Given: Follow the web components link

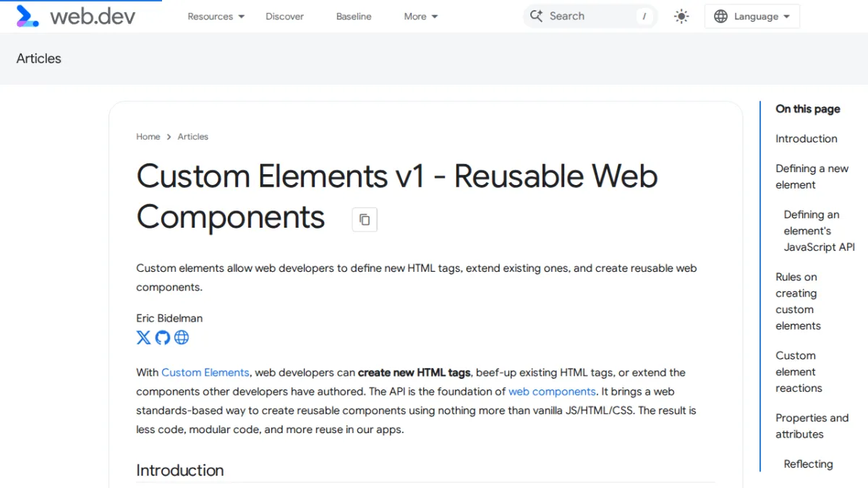Looking at the screenshot, I should [x=552, y=391].
